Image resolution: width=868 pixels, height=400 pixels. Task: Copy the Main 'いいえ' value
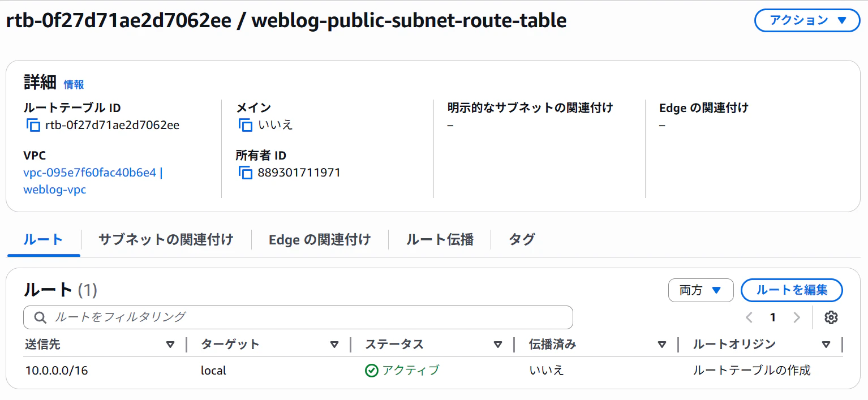click(x=246, y=125)
